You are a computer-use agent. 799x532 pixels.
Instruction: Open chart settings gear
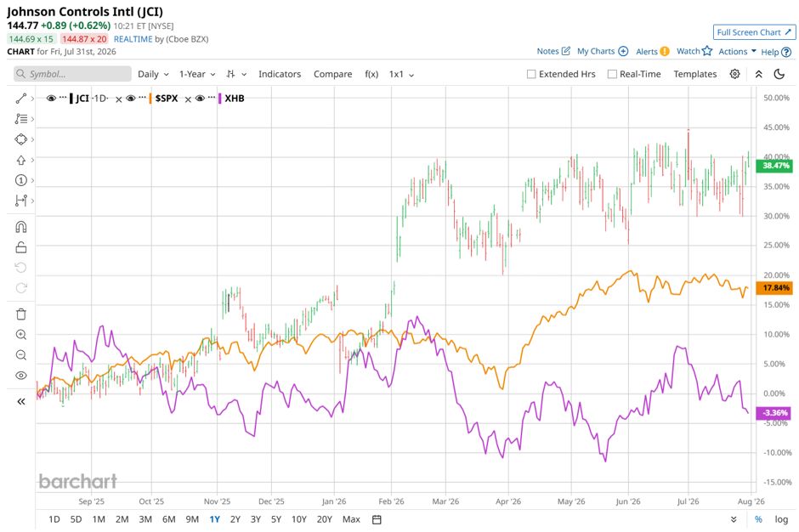(x=734, y=74)
